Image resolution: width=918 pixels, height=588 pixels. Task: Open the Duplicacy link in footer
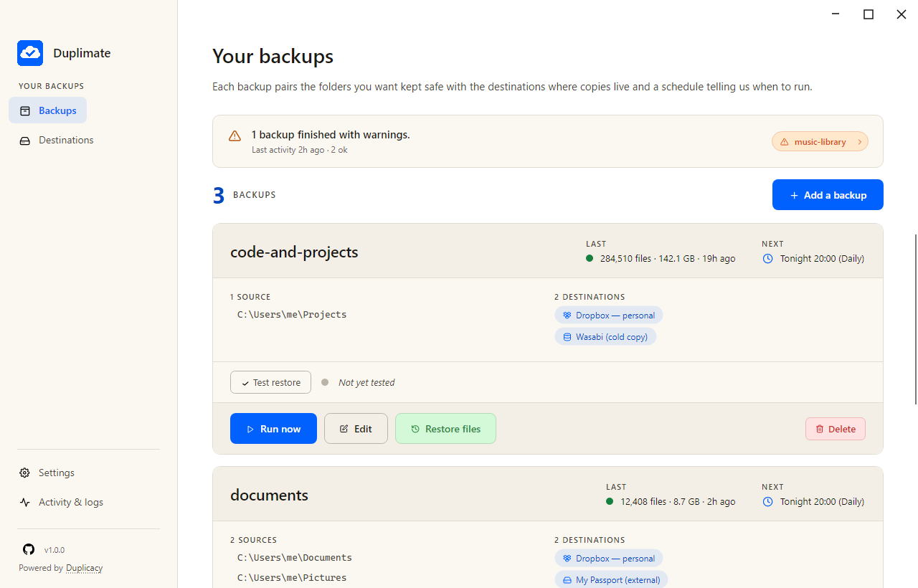[84, 568]
